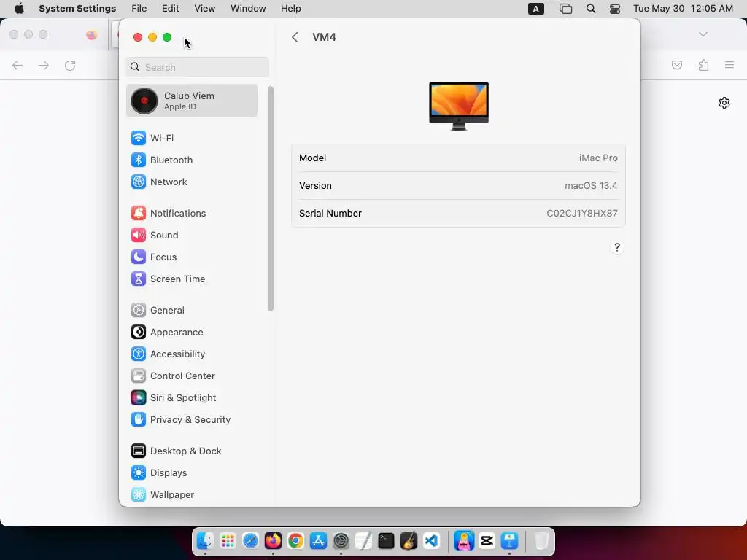Open Finder from the Dock

pos(205,541)
